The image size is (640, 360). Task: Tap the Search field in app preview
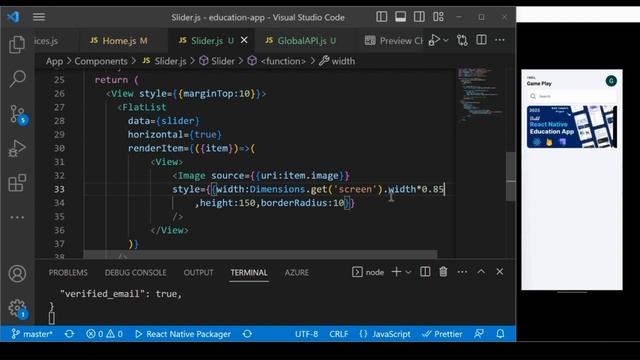point(571,96)
